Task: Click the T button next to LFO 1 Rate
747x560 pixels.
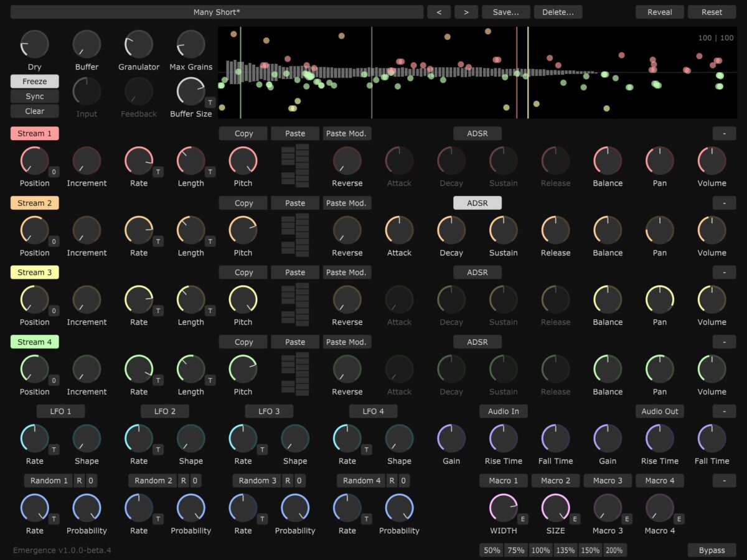Action: (x=54, y=449)
